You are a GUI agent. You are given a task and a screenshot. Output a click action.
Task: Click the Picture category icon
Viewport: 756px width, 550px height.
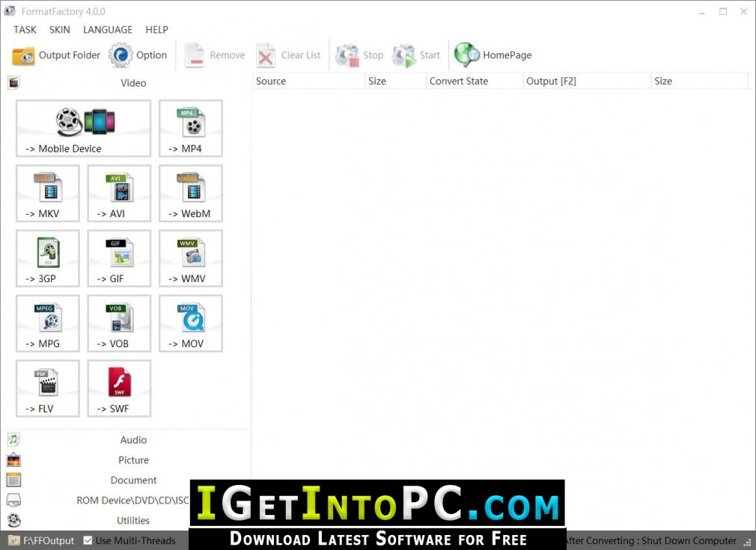tap(13, 460)
